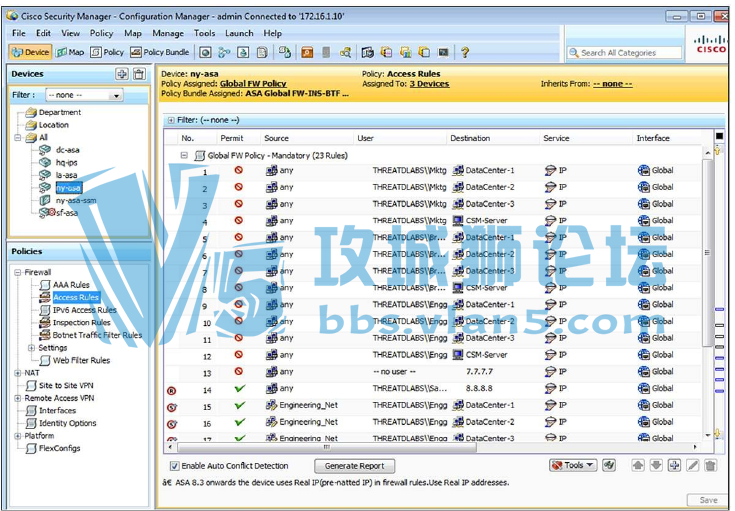Image resolution: width=735 pixels, height=511 pixels.
Task: Select the dc-asa device
Action: pos(68,150)
